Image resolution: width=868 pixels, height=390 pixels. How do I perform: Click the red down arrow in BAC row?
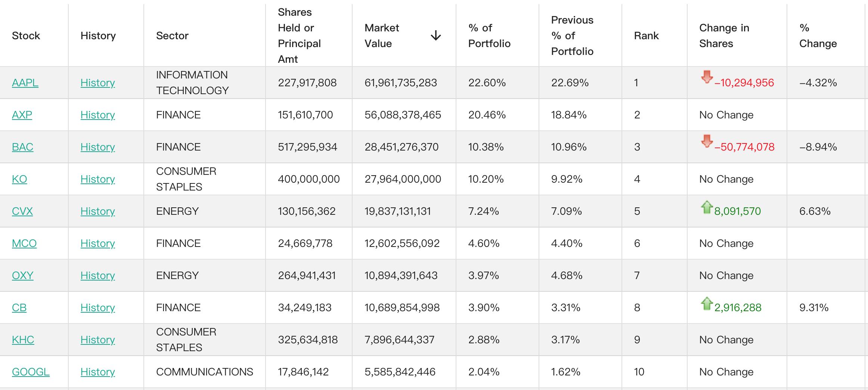tap(707, 141)
